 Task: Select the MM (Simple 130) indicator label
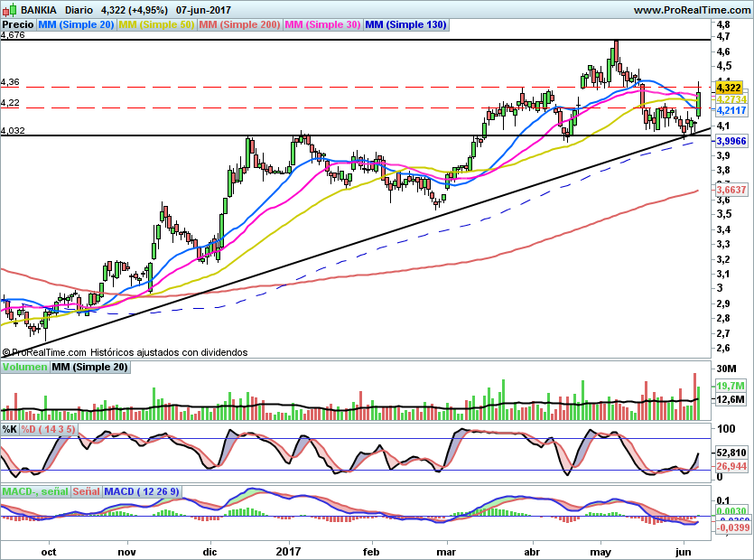pyautogui.click(x=405, y=25)
